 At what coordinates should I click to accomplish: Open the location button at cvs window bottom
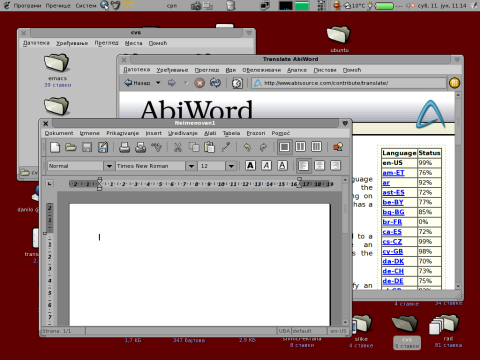tap(29, 172)
